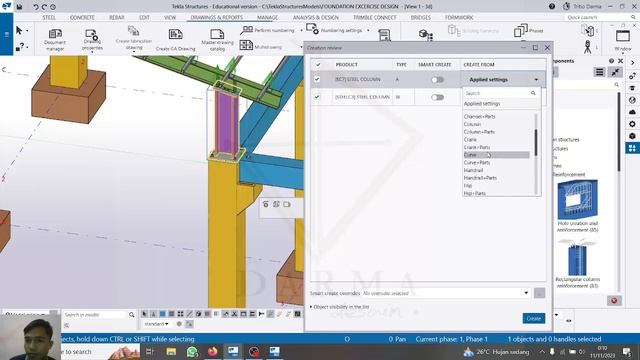The height and width of the screenshot is (360, 640).
Task: Switch to ANALYSIS & DESIGN tab
Action: (x=316, y=18)
